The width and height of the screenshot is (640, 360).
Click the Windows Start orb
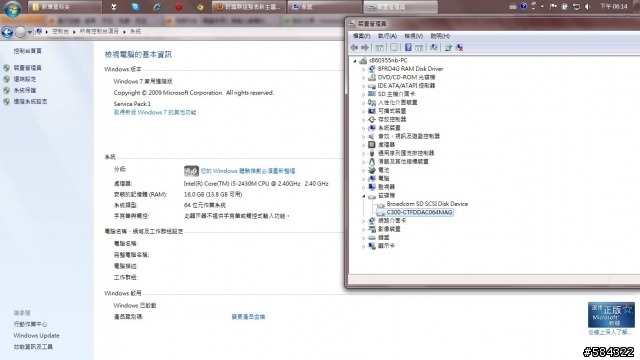(12, 8)
